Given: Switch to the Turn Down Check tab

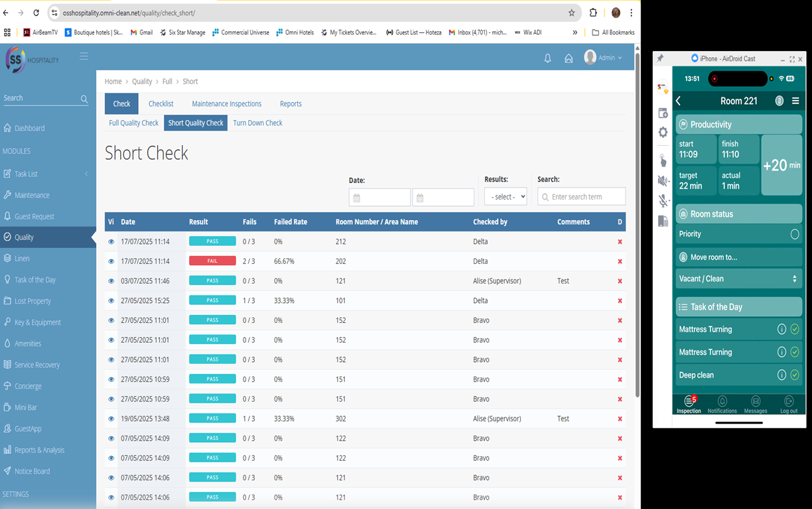Looking at the screenshot, I should tap(257, 123).
